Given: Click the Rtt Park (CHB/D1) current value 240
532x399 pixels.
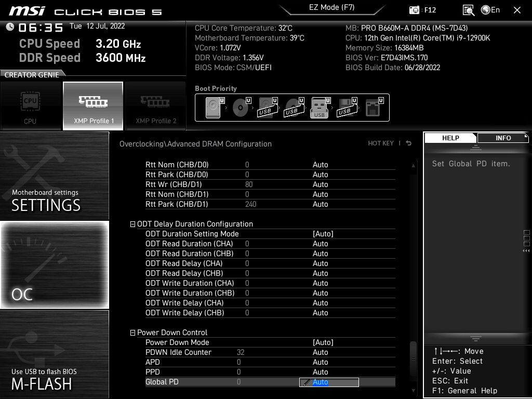Looking at the screenshot, I should 250,204.
